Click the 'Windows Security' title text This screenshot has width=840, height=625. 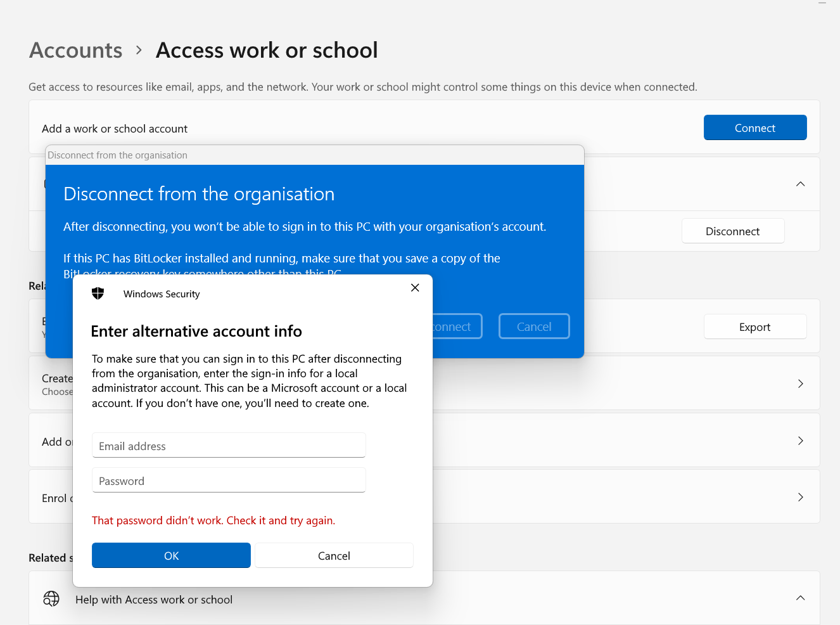tap(162, 294)
